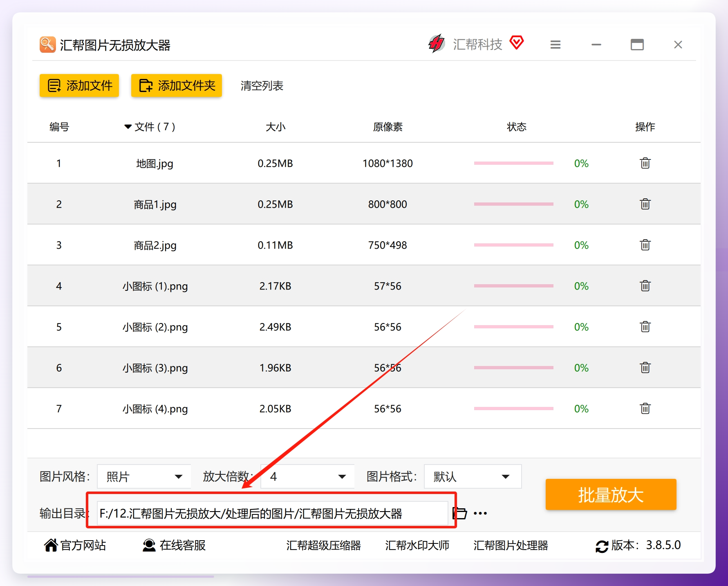Image resolution: width=728 pixels, height=586 pixels.
Task: Select the 小图标 (1).png file name
Action: pos(155,286)
